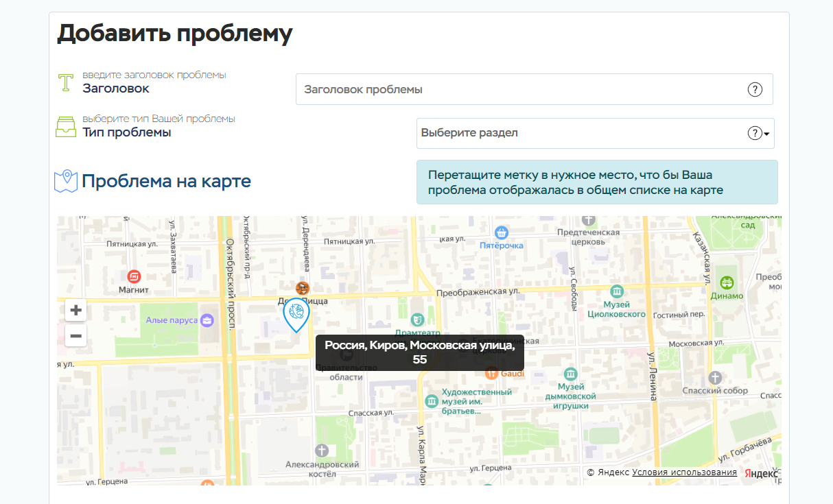
Task: Click the Динамо stadium icon on map
Action: click(727, 283)
